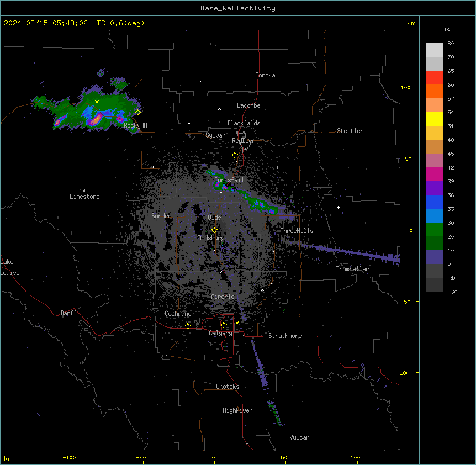Image resolution: width=476 pixels, height=465 pixels.
Task: Click the Cochrane town label
Action: 178,314
